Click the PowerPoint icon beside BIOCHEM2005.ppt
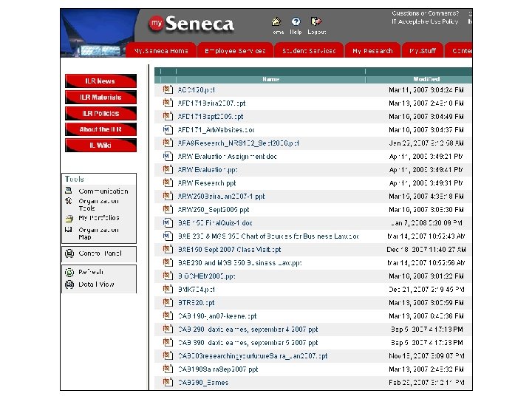 [168, 276]
